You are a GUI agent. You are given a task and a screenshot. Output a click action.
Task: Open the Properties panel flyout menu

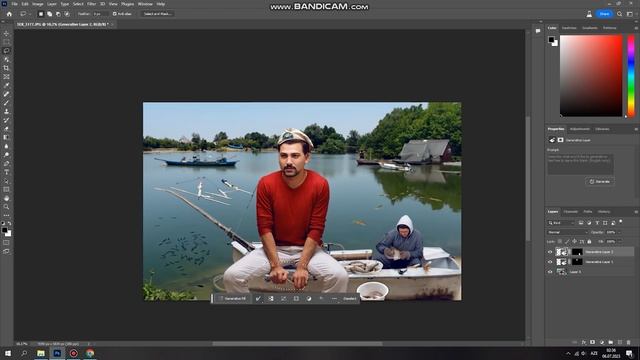click(x=636, y=129)
